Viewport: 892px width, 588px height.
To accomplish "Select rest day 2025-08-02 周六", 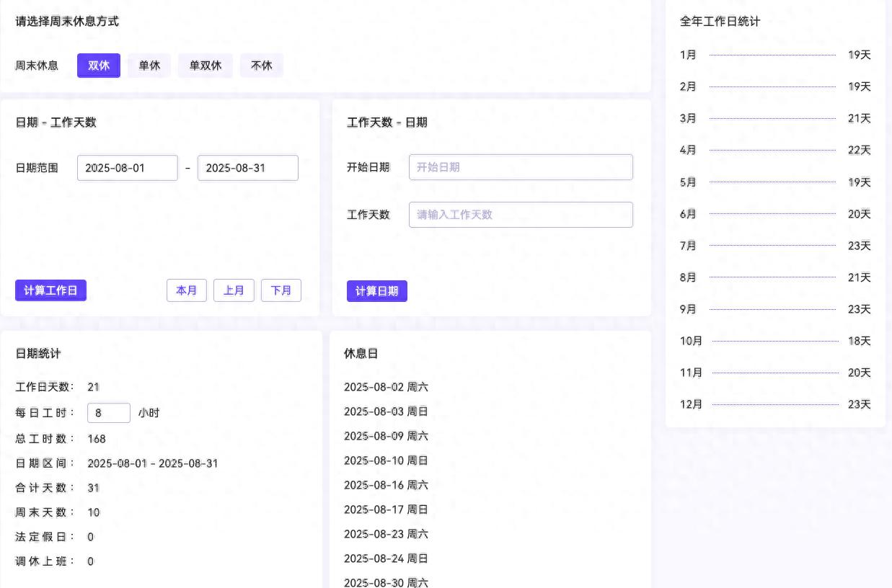I will click(386, 387).
